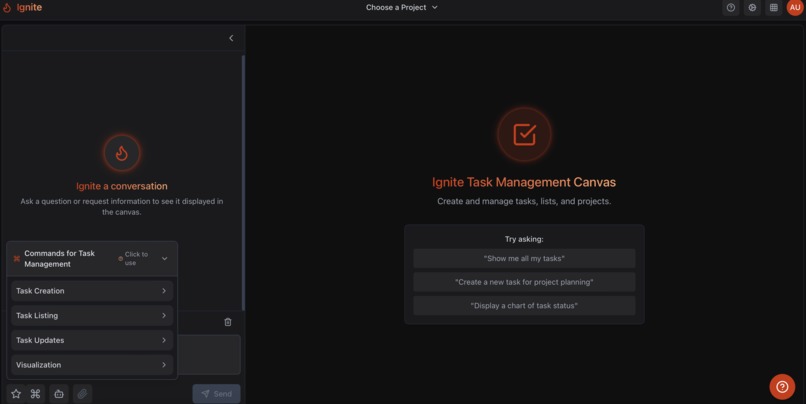
Task: Open the AU user avatar menu
Action: click(795, 7)
